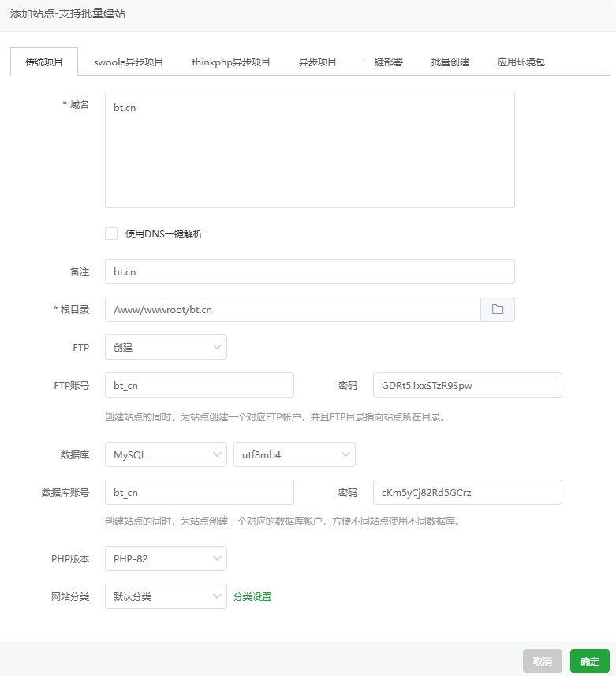
Task: Open the FTP 创建 dropdown
Action: pos(166,347)
